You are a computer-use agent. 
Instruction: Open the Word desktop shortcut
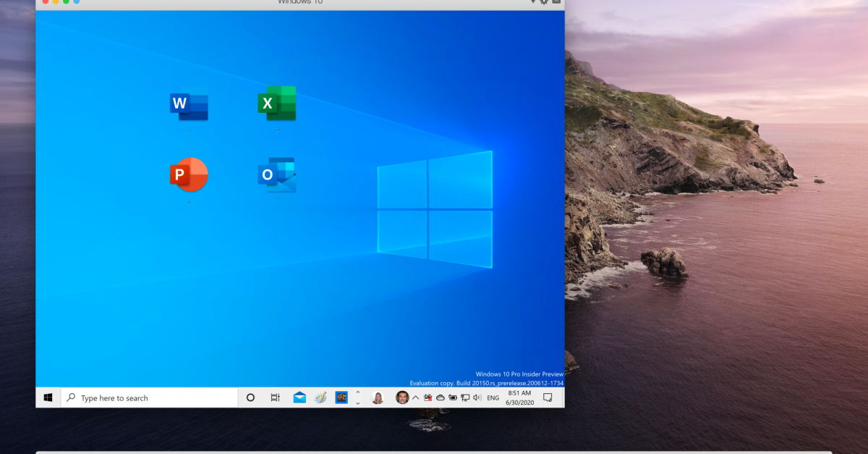(x=189, y=104)
